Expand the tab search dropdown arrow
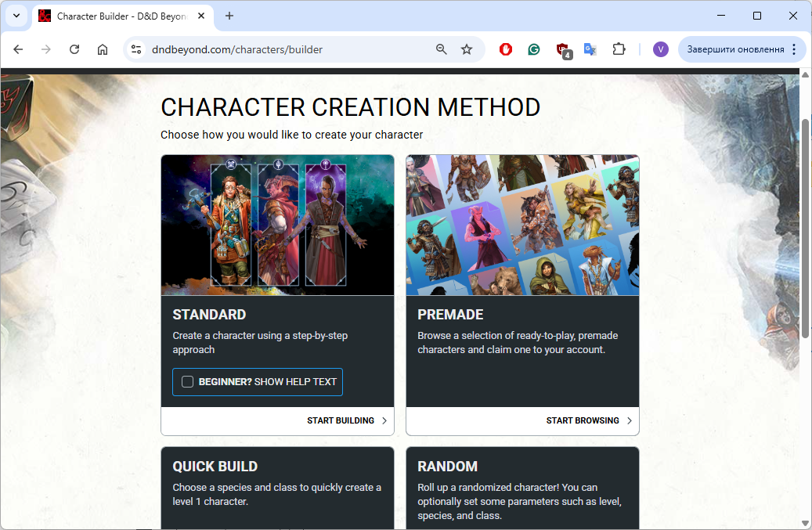Viewport: 812px width, 530px height. (x=16, y=16)
